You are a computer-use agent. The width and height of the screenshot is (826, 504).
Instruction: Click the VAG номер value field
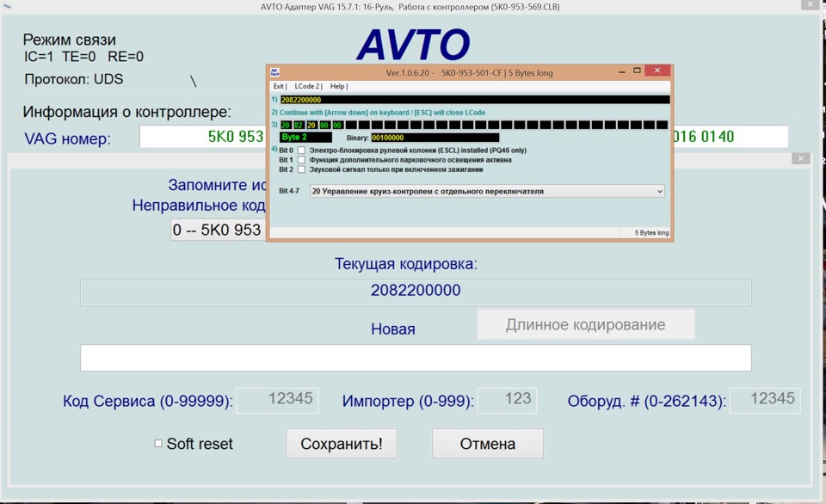[x=203, y=137]
